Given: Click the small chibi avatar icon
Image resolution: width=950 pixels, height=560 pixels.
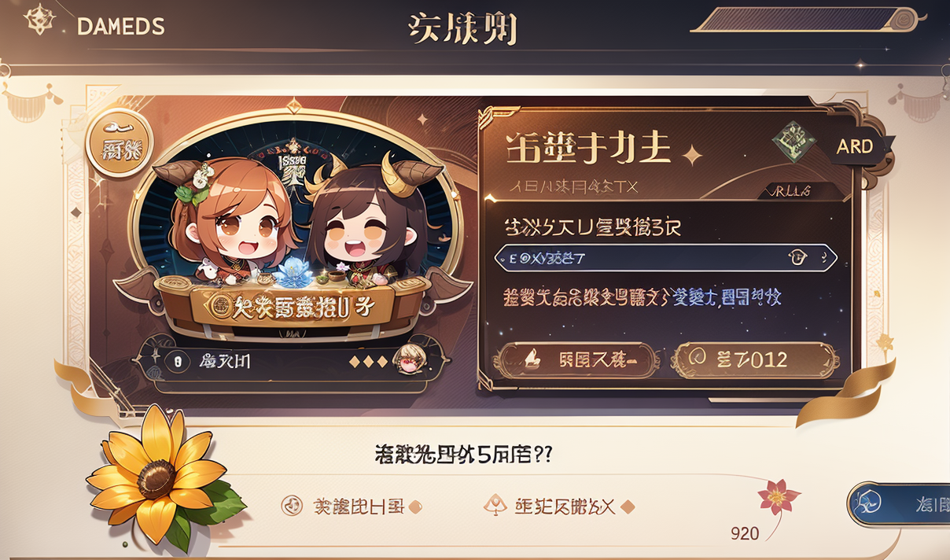Looking at the screenshot, I should click(409, 360).
